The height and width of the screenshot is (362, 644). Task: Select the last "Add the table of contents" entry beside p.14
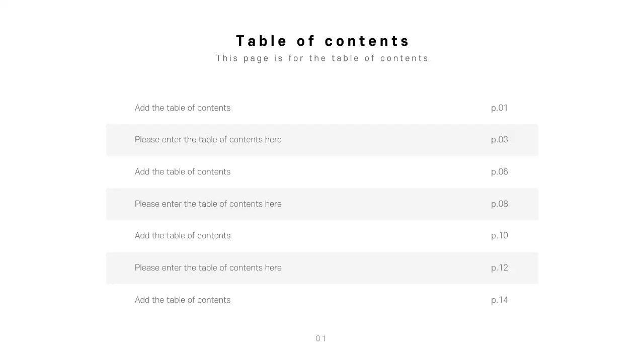click(x=183, y=300)
